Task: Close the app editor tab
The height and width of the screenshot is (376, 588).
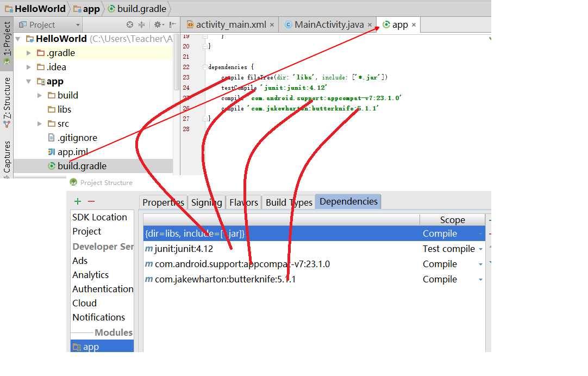Action: click(414, 25)
